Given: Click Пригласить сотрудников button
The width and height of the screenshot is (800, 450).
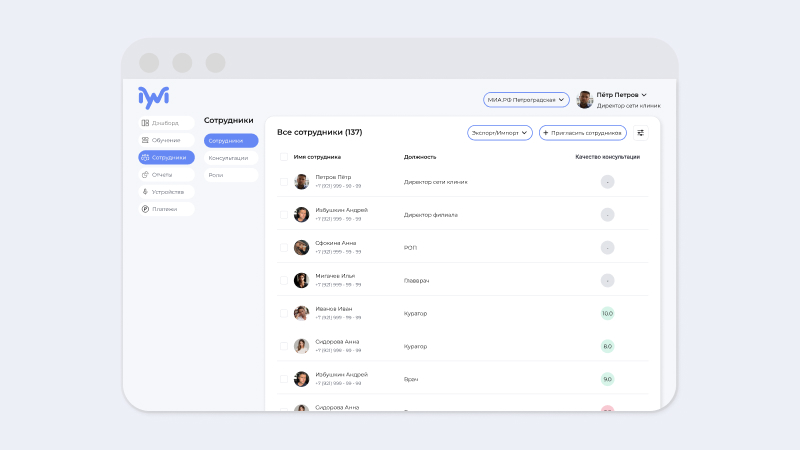Looking at the screenshot, I should pyautogui.click(x=583, y=133).
